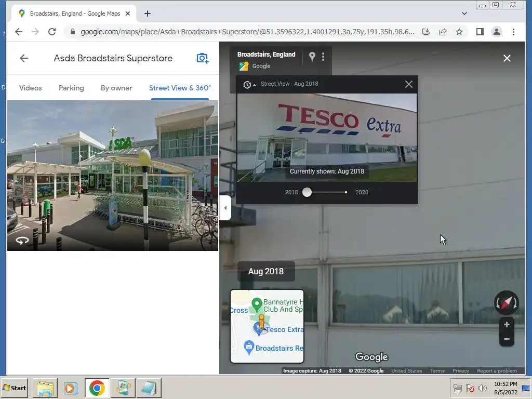
Task: Launch media player from taskbar
Action: point(71,388)
